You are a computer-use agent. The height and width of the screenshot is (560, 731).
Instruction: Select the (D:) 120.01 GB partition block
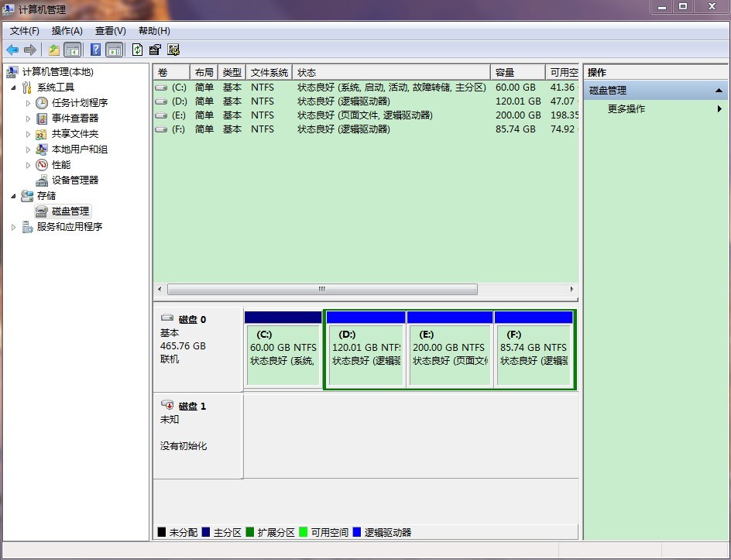(366, 349)
